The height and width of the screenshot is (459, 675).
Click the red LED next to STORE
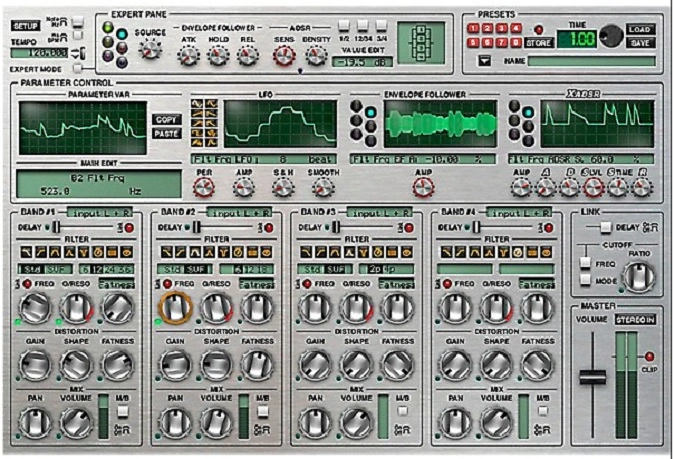pyautogui.click(x=539, y=30)
